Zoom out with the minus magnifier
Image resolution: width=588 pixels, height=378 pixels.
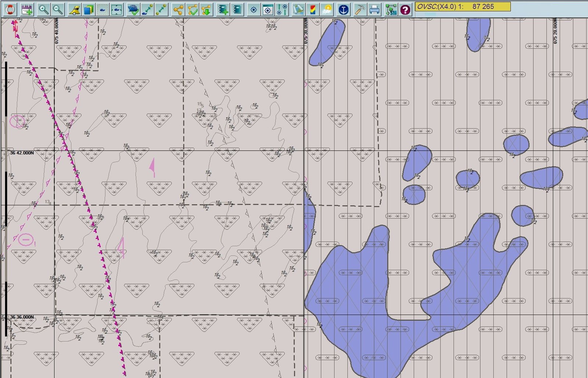pyautogui.click(x=58, y=9)
